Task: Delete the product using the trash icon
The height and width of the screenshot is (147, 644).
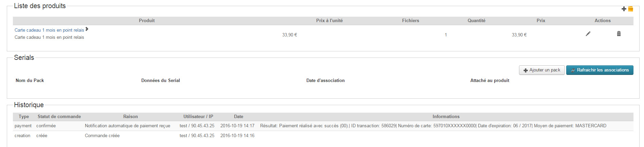Action: click(x=619, y=34)
